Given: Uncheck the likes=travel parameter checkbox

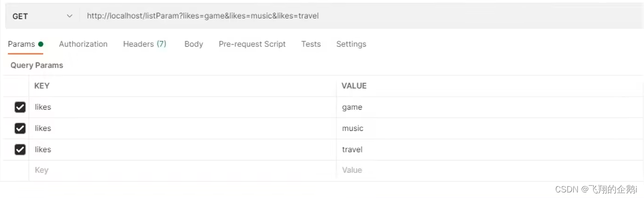Looking at the screenshot, I should tap(20, 150).
